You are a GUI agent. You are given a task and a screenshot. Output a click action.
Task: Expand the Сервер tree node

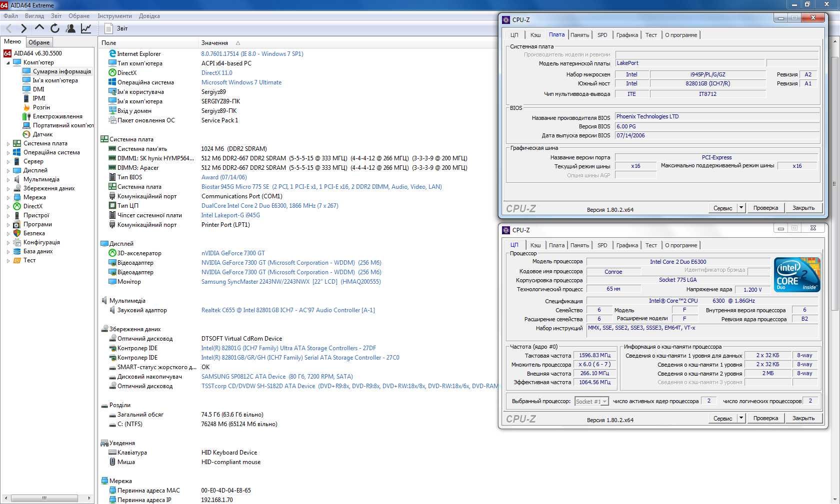[8, 162]
